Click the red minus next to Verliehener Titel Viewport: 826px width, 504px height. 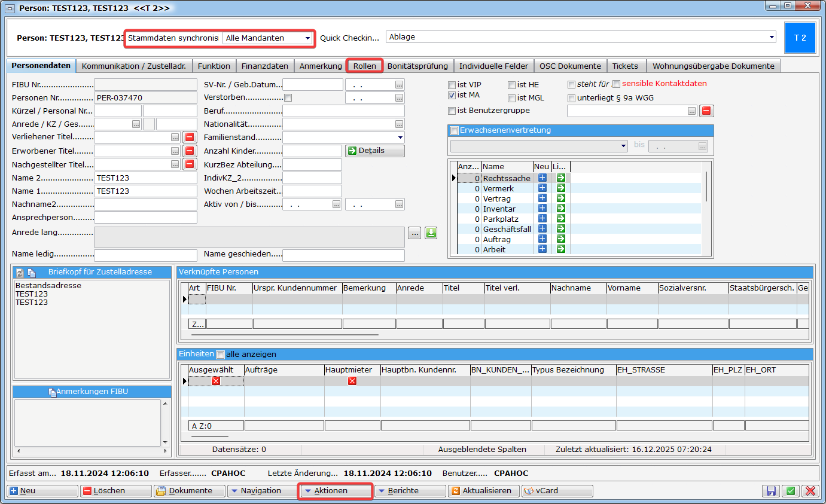pos(190,138)
